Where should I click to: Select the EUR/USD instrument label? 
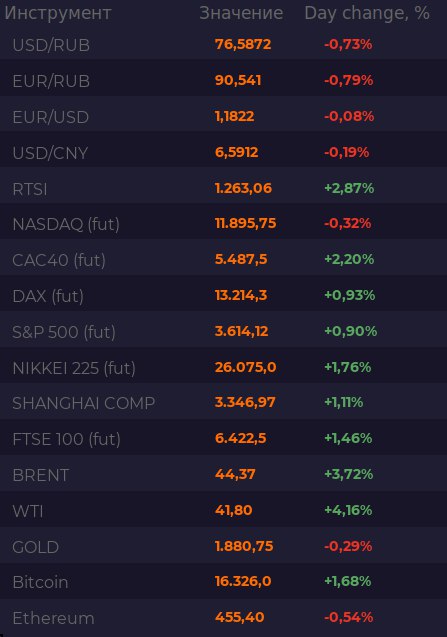[51, 117]
